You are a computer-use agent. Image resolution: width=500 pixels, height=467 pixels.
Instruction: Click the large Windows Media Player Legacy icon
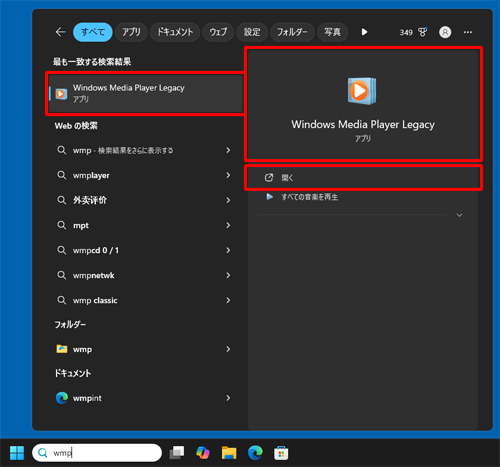[x=362, y=91]
